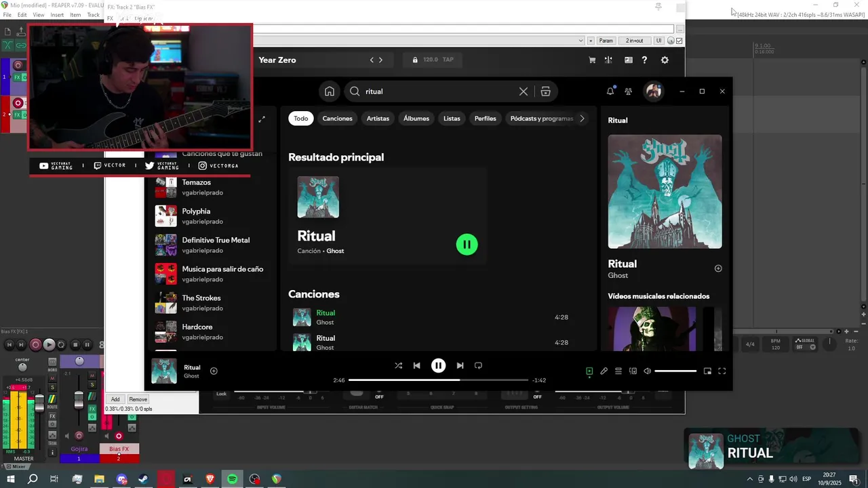The height and width of the screenshot is (488, 868).
Task: Pause the Ritual main result
Action: click(x=467, y=245)
